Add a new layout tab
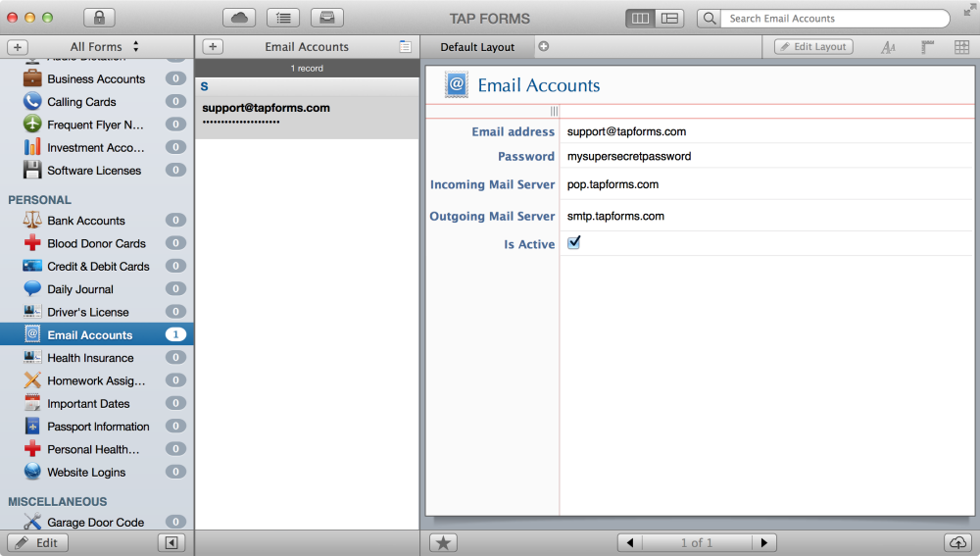Screen dimensions: 980x556 (x=544, y=46)
